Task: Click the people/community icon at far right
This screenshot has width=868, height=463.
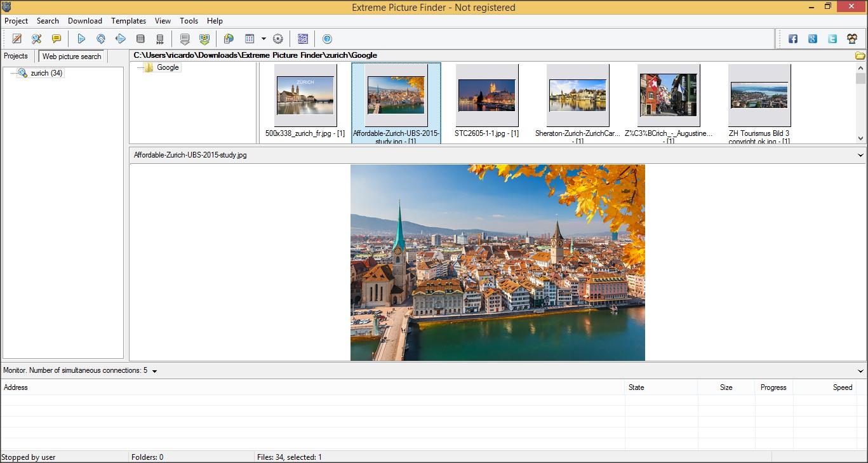Action: click(852, 39)
